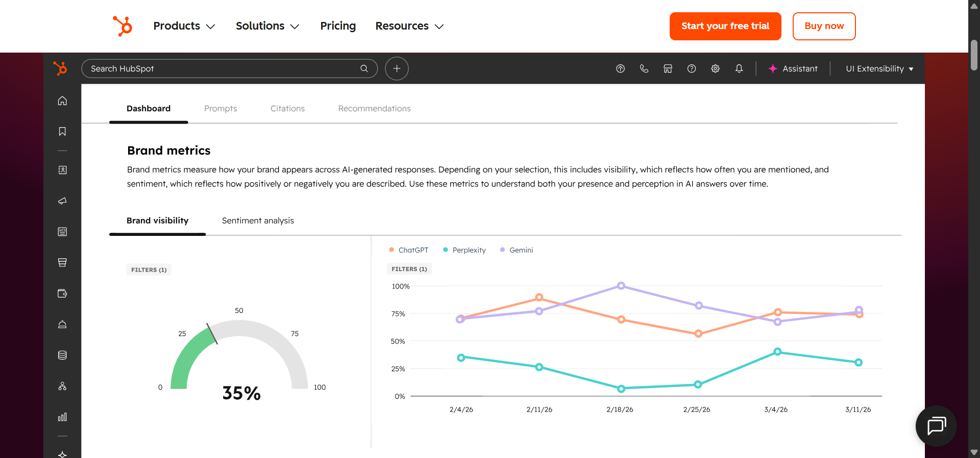Viewport: 980px width, 458px height.
Task: Click the upgrade arrow icon in the top bar
Action: click(621, 68)
